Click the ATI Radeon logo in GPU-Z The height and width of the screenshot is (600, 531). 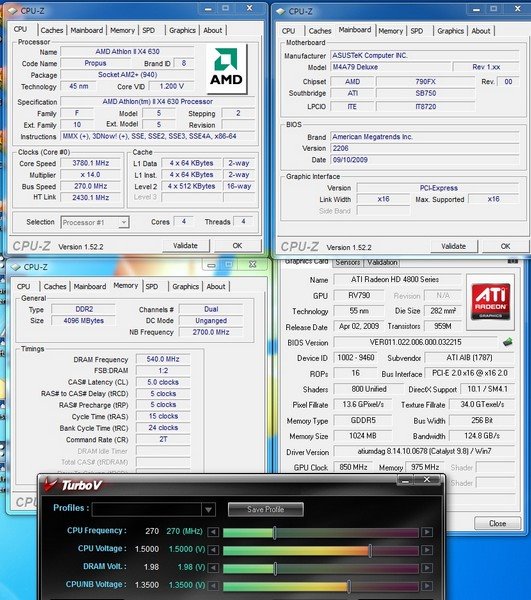(x=490, y=302)
